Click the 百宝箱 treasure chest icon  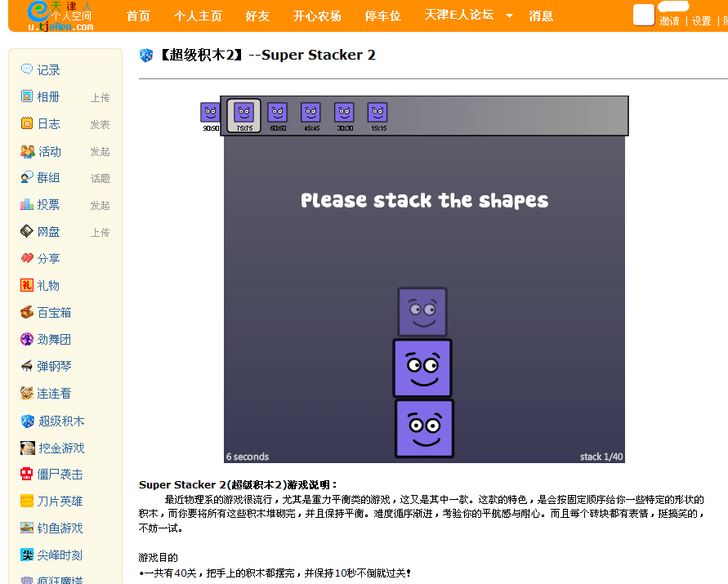pos(27,312)
